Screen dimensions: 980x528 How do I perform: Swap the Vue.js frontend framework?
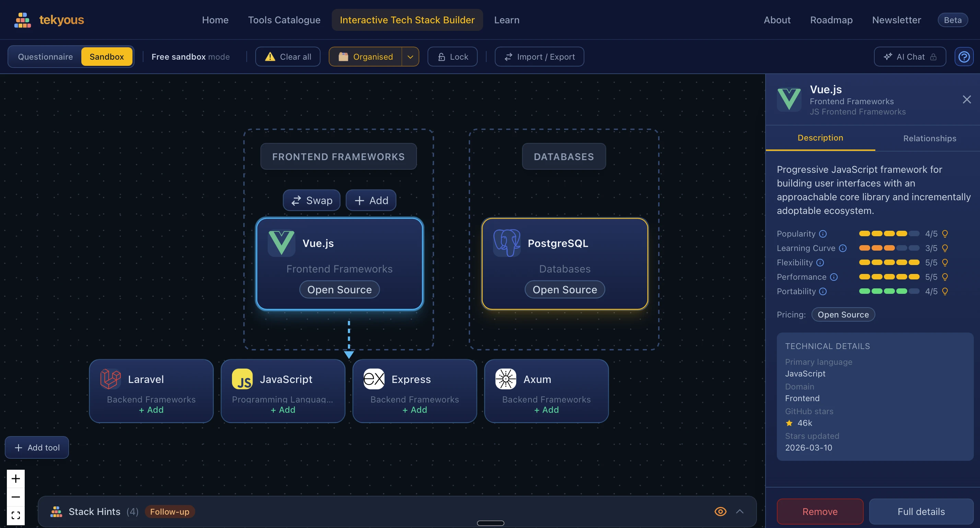click(311, 200)
